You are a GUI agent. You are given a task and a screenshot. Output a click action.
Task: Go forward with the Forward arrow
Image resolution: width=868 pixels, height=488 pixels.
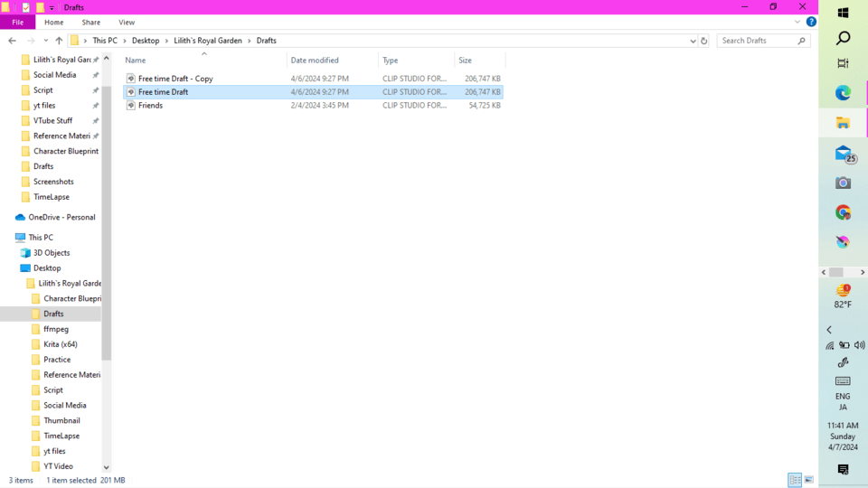31,41
